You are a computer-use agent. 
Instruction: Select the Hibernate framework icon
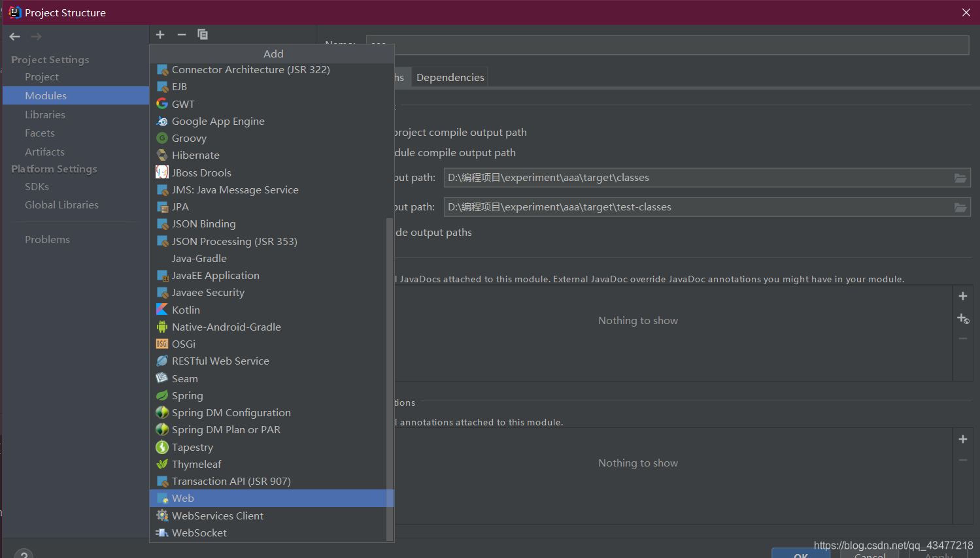coord(162,155)
